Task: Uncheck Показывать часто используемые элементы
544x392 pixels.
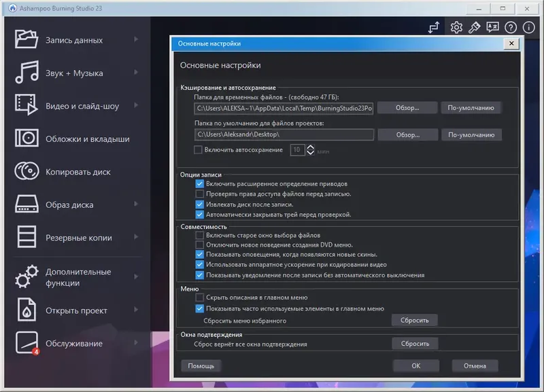Action: point(199,308)
